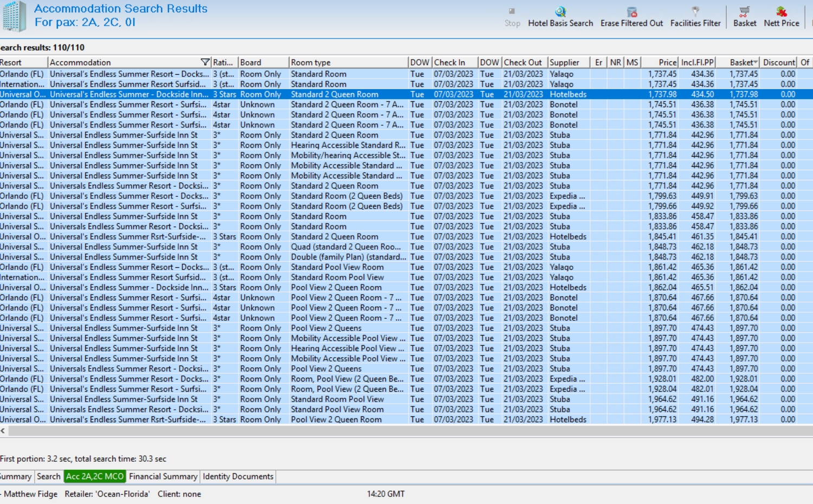Select the 'Mobility/hearing Accessible St...' room row
This screenshot has height=504, width=813.
tap(348, 156)
